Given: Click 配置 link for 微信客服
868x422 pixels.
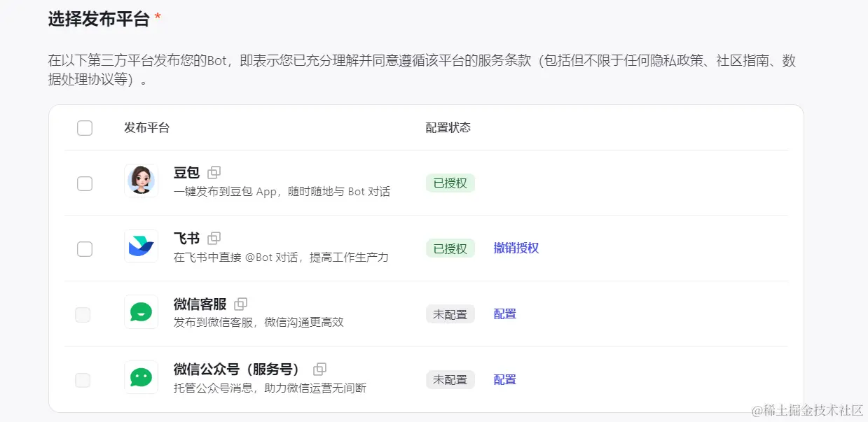Looking at the screenshot, I should tap(505, 314).
